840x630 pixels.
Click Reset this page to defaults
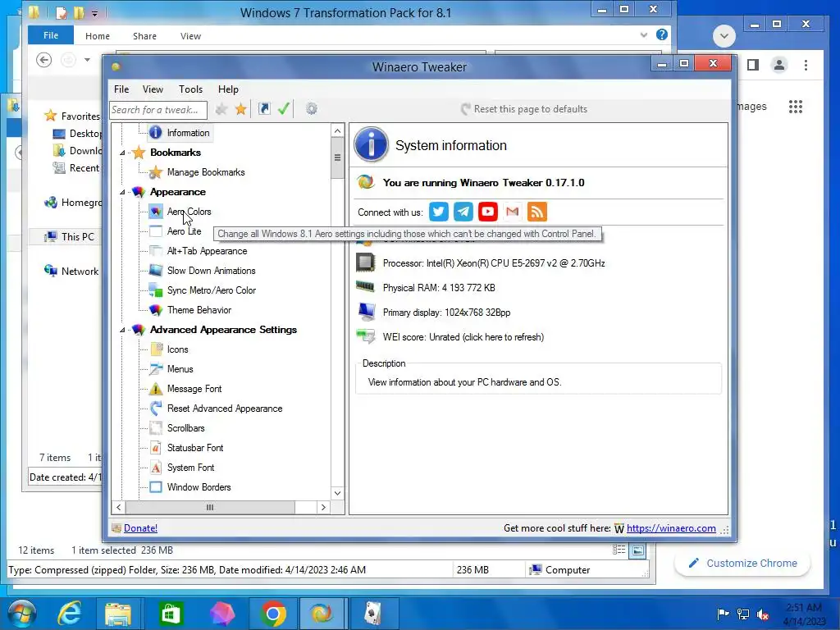click(x=524, y=109)
